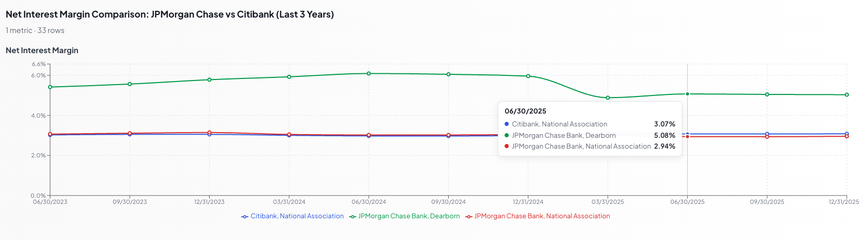Select the green data point at 12/31/2024
The height and width of the screenshot is (240, 868).
(x=528, y=76)
